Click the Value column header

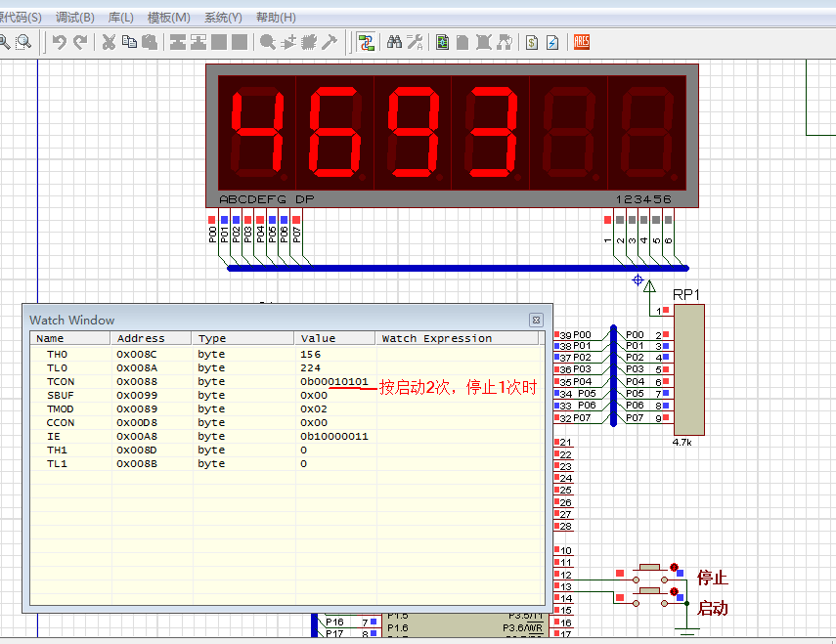pyautogui.click(x=334, y=338)
